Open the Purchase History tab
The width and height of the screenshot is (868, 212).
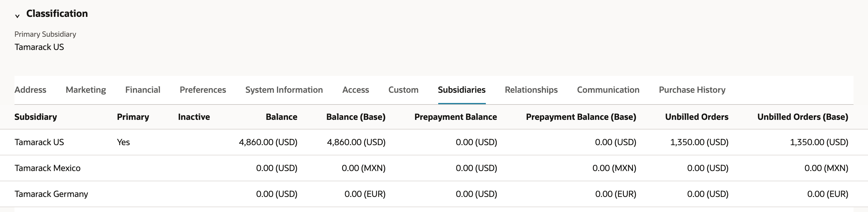click(692, 90)
